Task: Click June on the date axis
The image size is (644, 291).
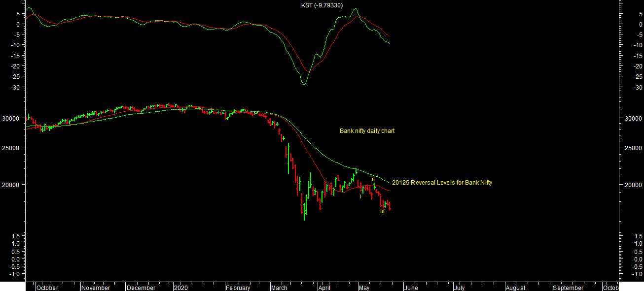Action: tap(410, 288)
